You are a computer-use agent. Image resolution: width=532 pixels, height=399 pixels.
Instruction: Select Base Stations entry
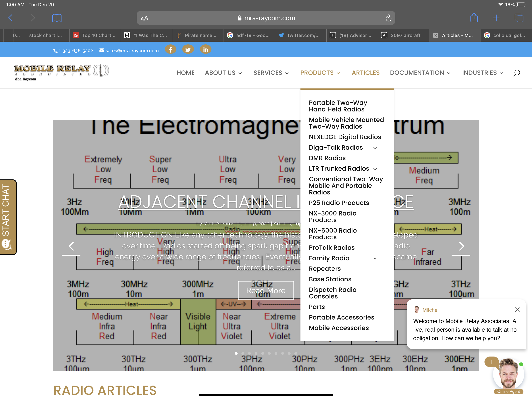click(330, 279)
